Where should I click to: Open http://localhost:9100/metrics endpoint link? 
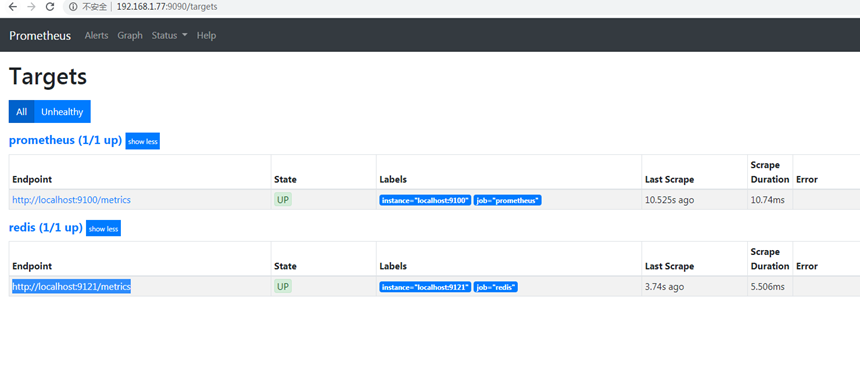coord(71,200)
